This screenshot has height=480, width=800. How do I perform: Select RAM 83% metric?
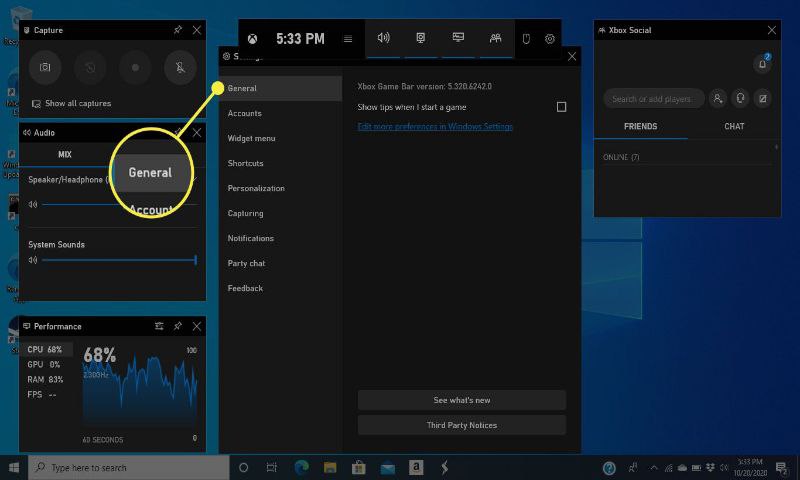click(46, 380)
